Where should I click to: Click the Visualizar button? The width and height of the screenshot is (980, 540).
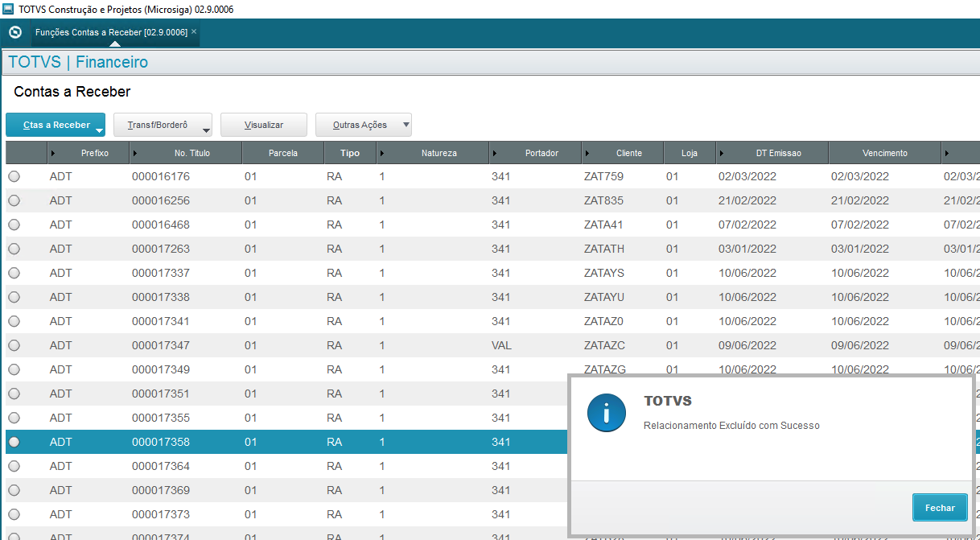click(264, 125)
